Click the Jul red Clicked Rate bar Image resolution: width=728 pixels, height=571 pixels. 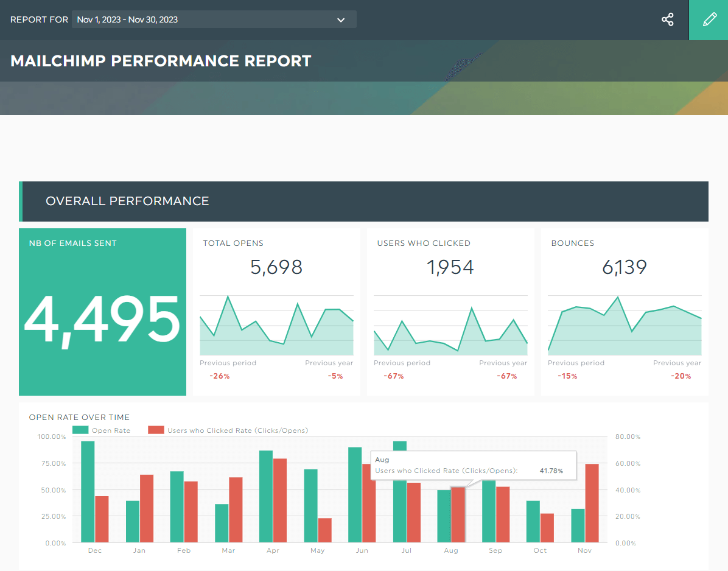point(414,513)
